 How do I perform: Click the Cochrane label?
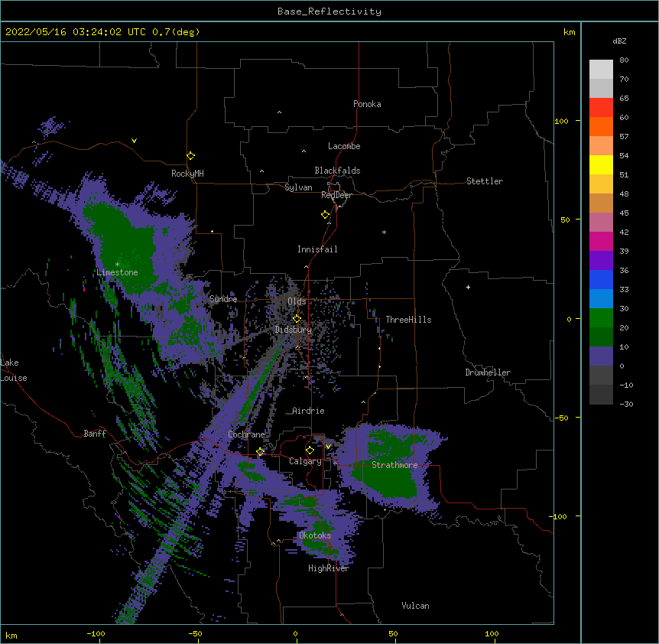click(246, 434)
